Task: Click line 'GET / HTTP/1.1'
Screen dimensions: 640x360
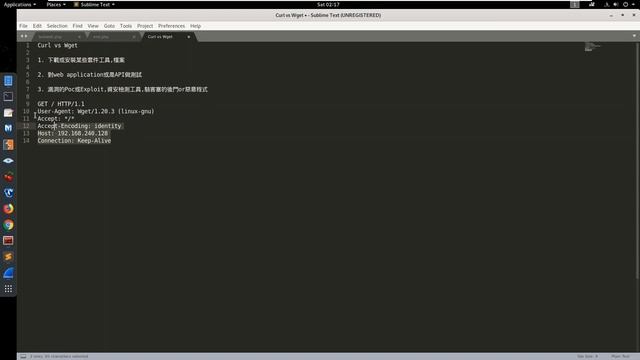Action: click(x=61, y=104)
